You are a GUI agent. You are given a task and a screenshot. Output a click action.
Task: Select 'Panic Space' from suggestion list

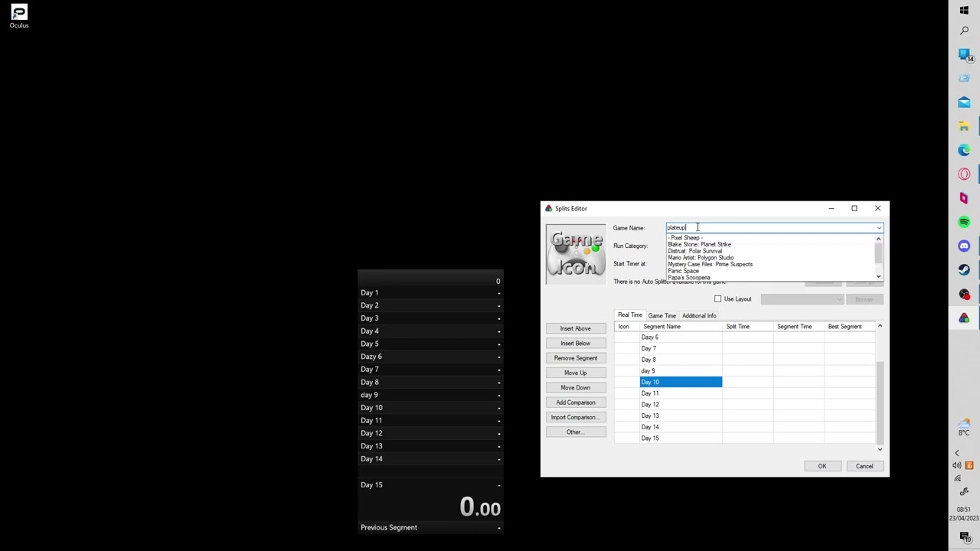pos(683,271)
